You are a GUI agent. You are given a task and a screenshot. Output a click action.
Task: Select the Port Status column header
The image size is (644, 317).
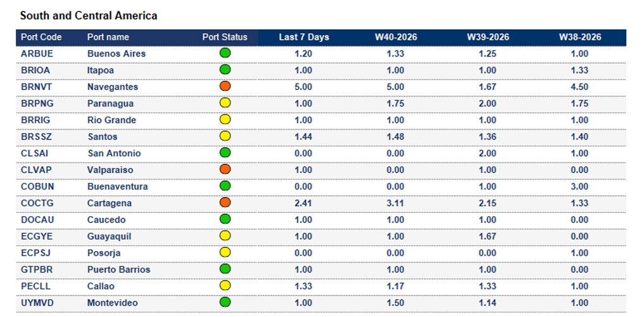[x=225, y=37]
